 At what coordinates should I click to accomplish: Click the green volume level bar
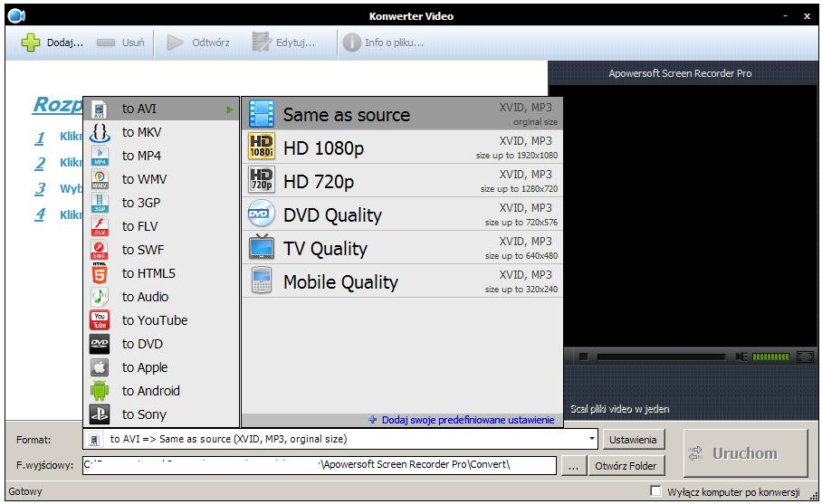(x=770, y=357)
